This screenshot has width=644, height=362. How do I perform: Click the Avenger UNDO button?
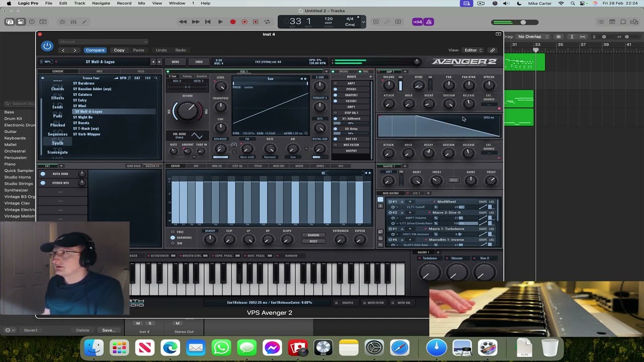click(199, 62)
